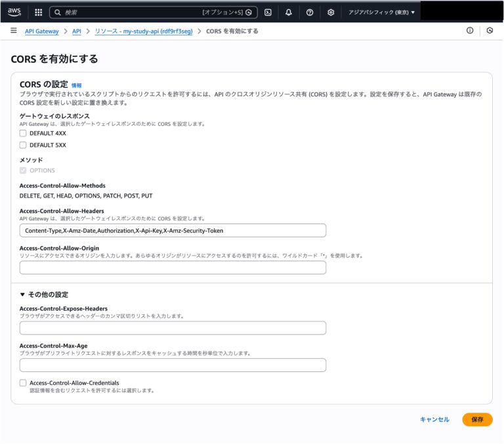Focus the Access-Control-Max-Age field
The image size is (504, 444).
pyautogui.click(x=173, y=365)
